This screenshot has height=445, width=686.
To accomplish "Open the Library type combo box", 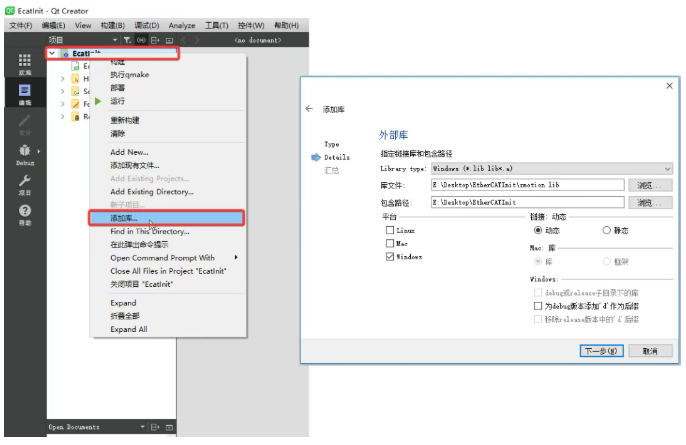I will click(552, 168).
